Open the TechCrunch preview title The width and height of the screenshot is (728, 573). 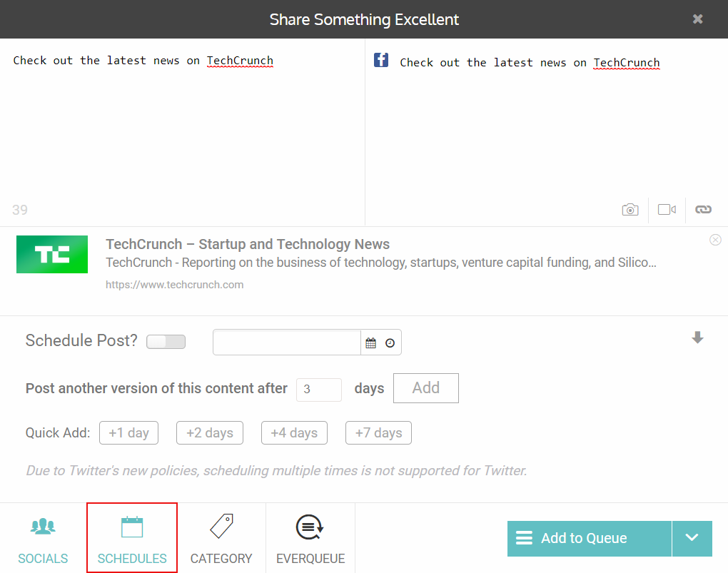248,244
